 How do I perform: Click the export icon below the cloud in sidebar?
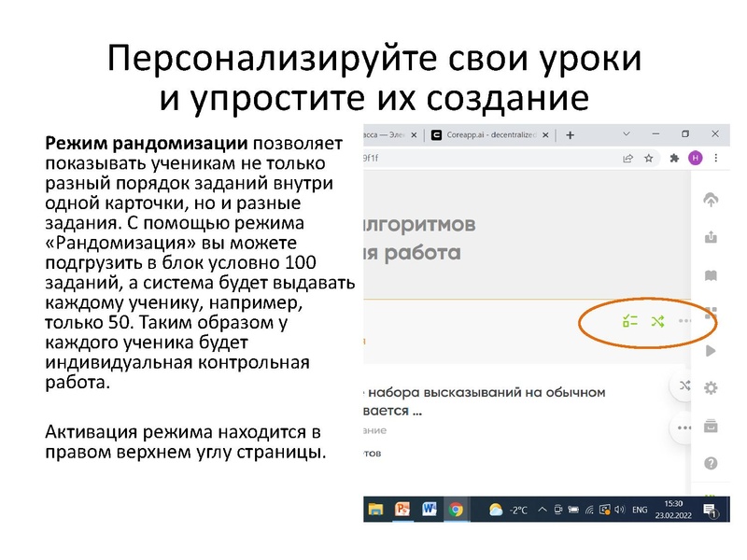[711, 235]
